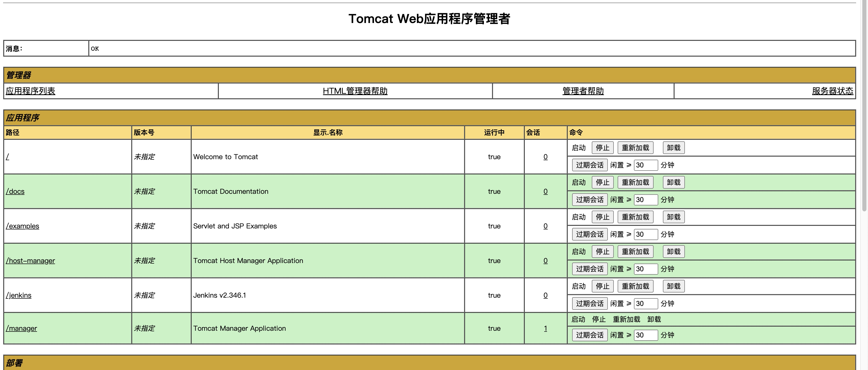Expire sessions for /host-manager application
Image resolution: width=868 pixels, height=370 pixels.
click(589, 269)
